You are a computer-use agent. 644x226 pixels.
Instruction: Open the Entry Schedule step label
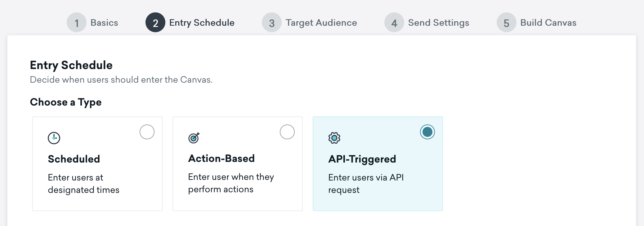202,23
